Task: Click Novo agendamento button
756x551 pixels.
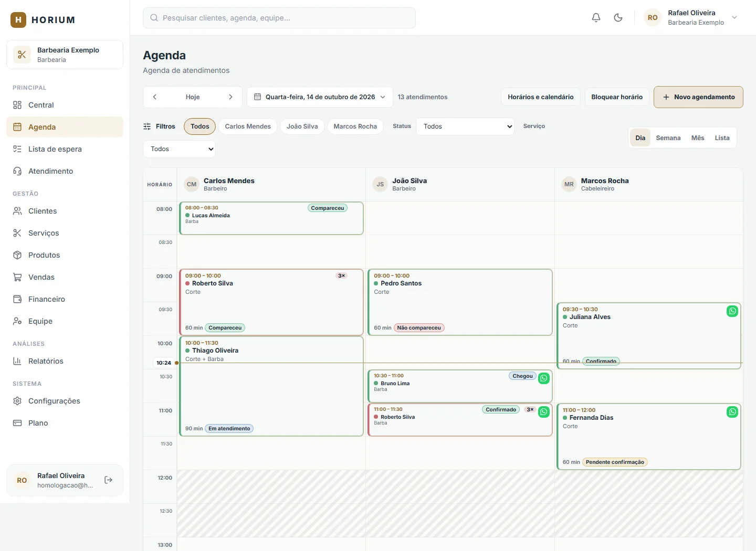Action: [698, 97]
